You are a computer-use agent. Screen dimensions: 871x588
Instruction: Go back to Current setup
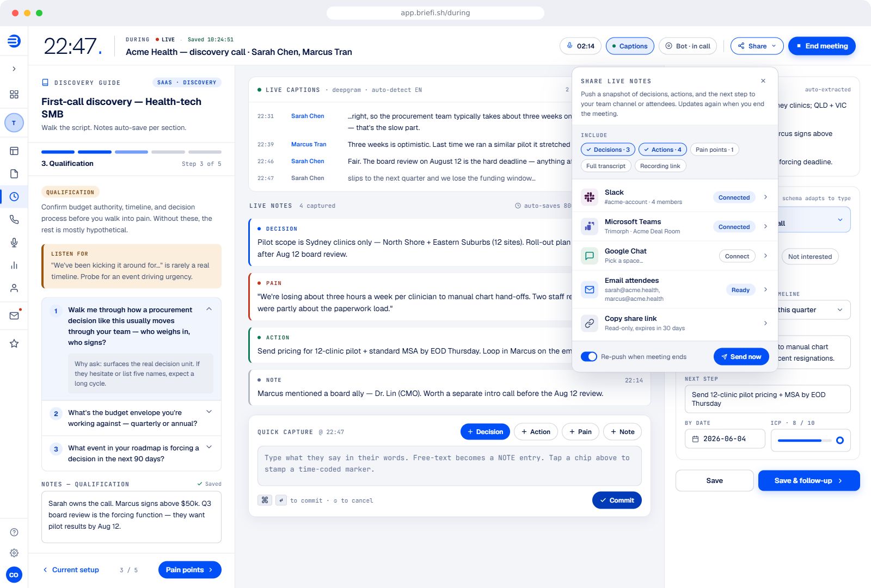coord(71,570)
